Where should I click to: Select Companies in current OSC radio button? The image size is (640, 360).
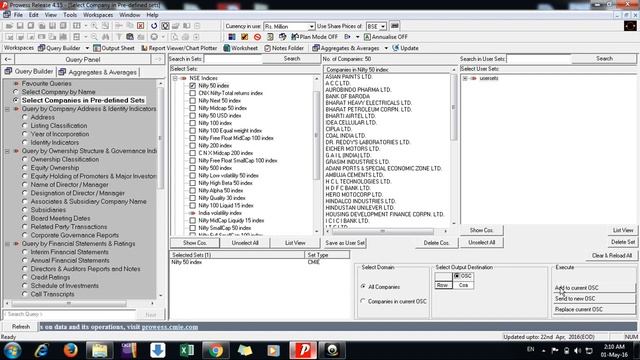(x=363, y=301)
